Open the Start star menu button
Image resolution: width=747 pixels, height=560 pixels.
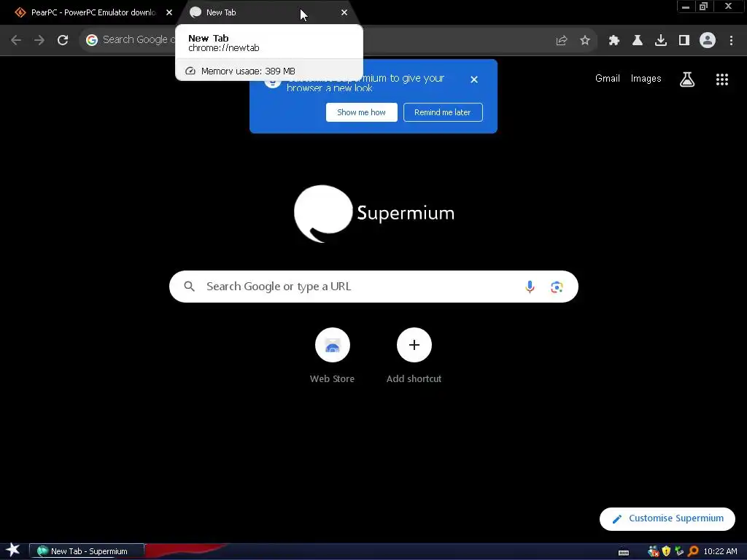tap(12, 551)
